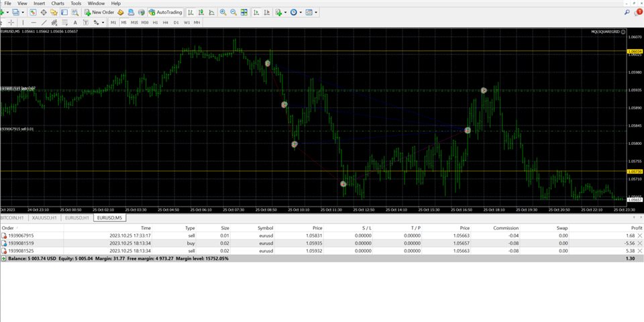The width and height of the screenshot is (644, 322).
Task: Open the search magnifier in top right
Action: pos(627,12)
